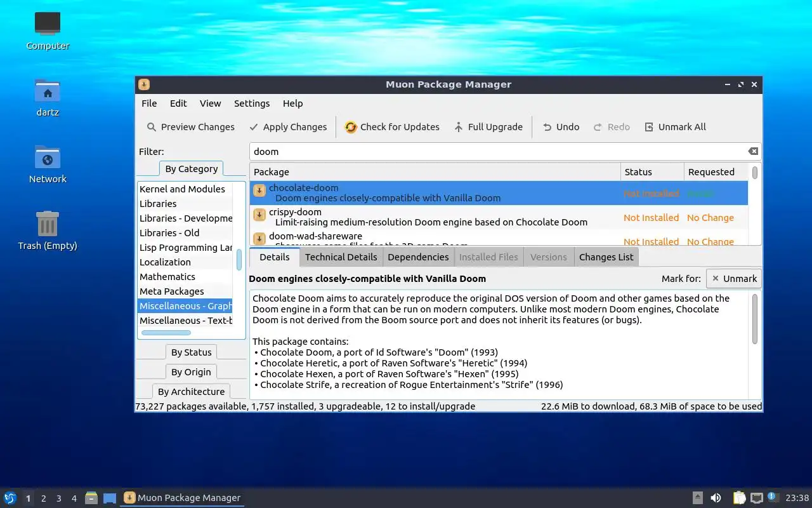This screenshot has width=812, height=508.
Task: Select the Lisp Programming Language category
Action: tap(185, 248)
